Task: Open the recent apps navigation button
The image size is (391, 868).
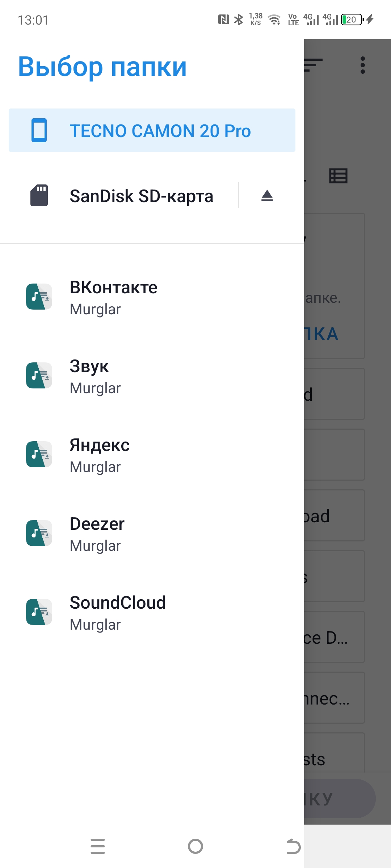Action: pyautogui.click(x=98, y=846)
